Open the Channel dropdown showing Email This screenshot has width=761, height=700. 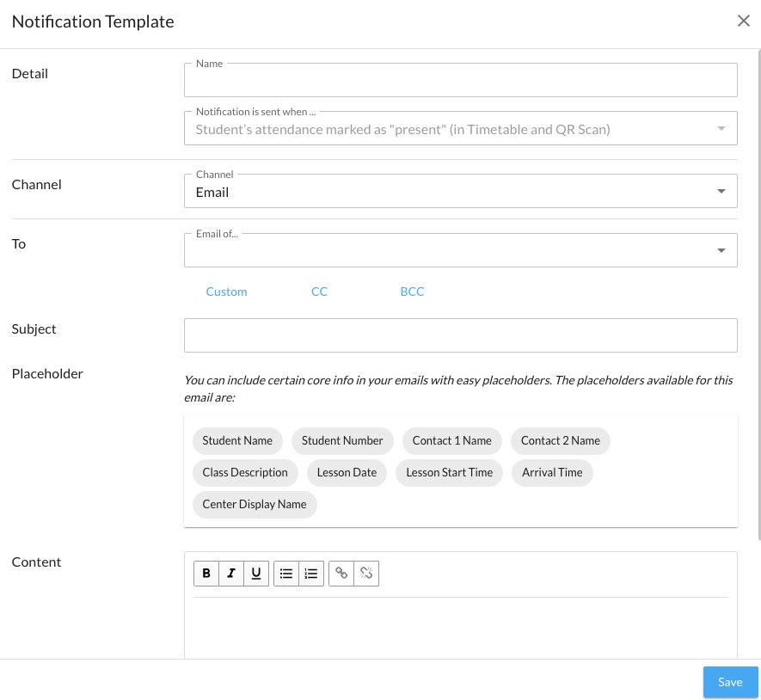point(460,192)
